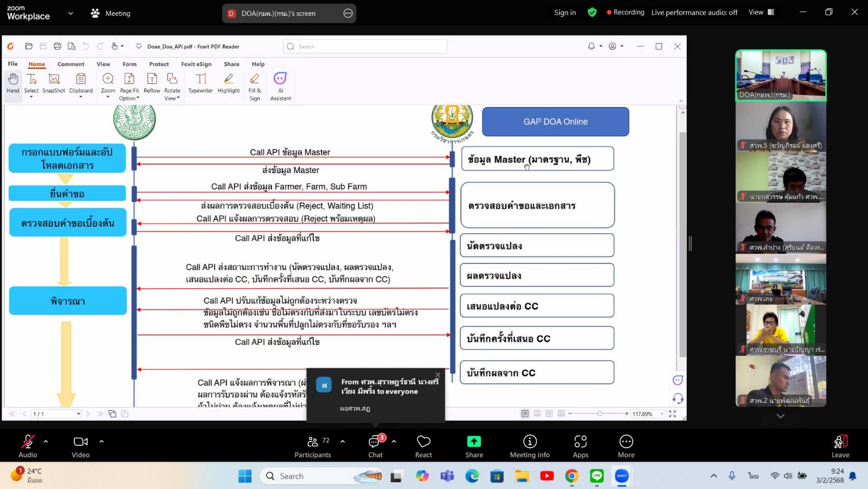Open Participants panel

313,446
